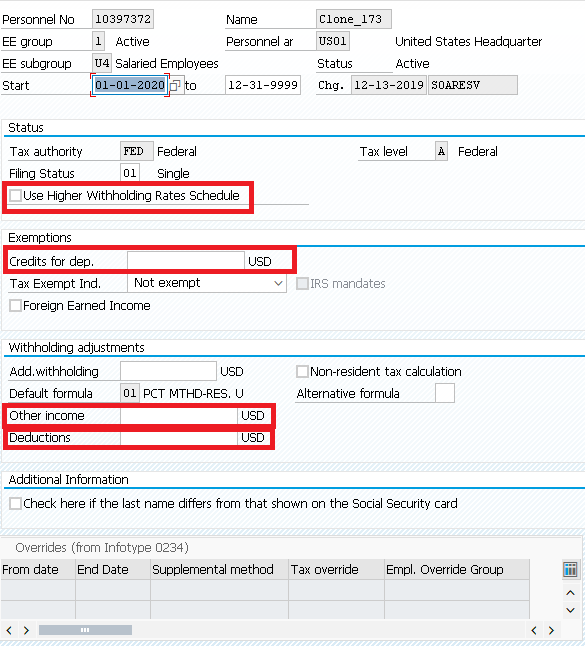
Task: Click the Personnel No field 10397372
Action: pyautogui.click(x=123, y=19)
